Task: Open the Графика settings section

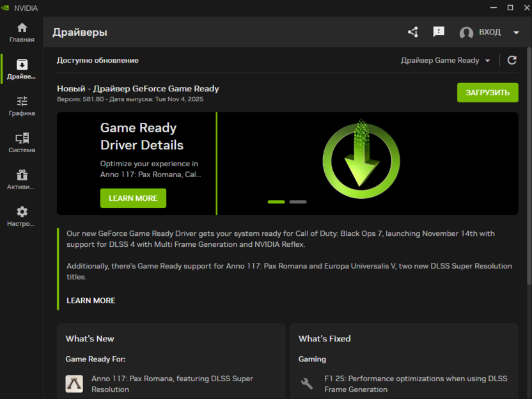Action: pyautogui.click(x=22, y=106)
